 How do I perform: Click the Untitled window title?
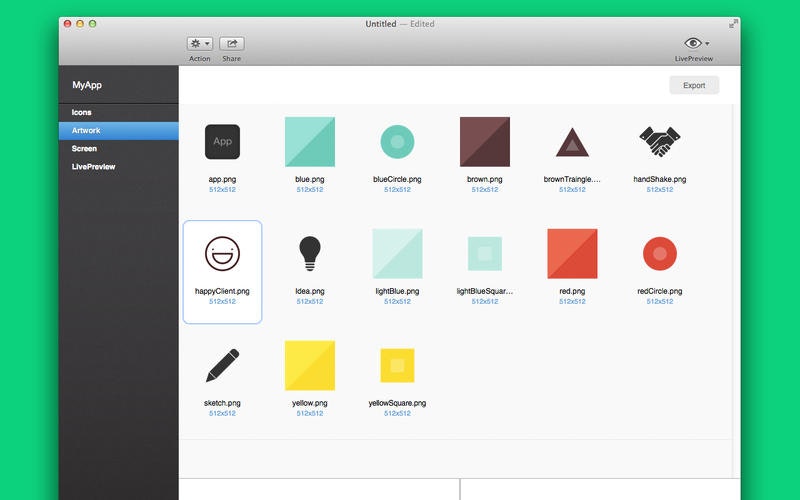(381, 24)
